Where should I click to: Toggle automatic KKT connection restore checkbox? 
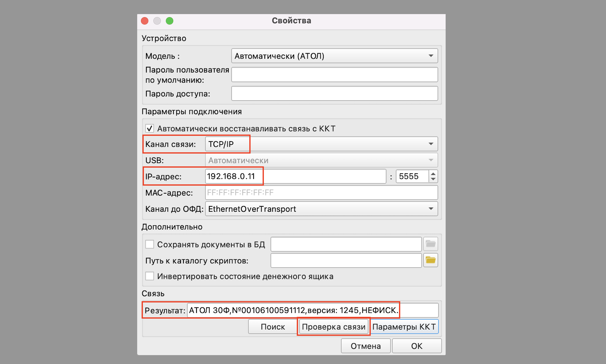point(150,128)
